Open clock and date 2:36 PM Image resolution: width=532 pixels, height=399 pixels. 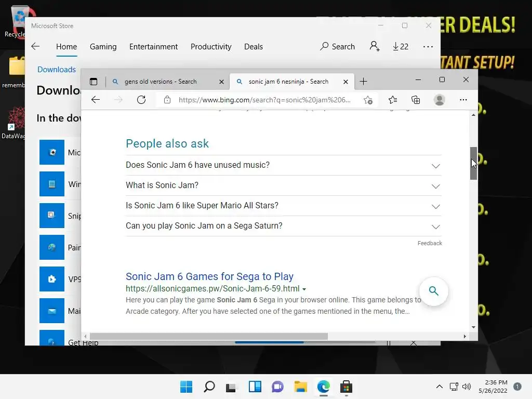click(493, 387)
